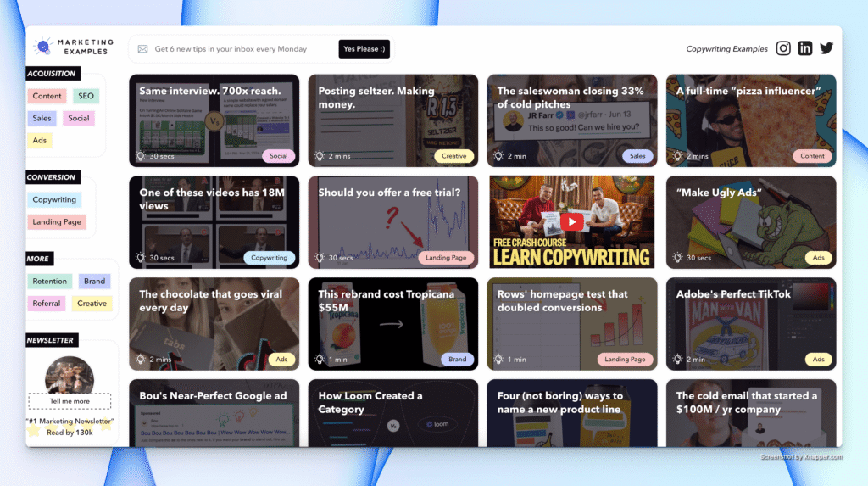Click Brand badge on Tropicana card
868x486 pixels.
pyautogui.click(x=457, y=359)
